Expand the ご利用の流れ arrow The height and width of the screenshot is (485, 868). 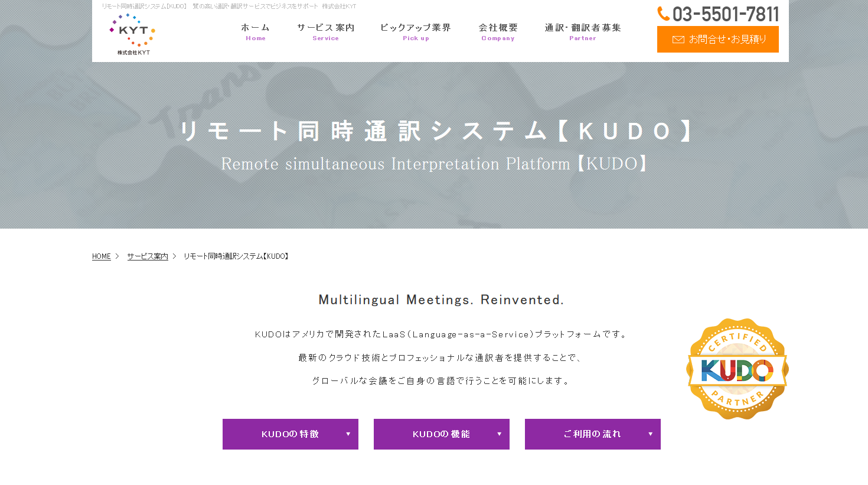tap(650, 434)
